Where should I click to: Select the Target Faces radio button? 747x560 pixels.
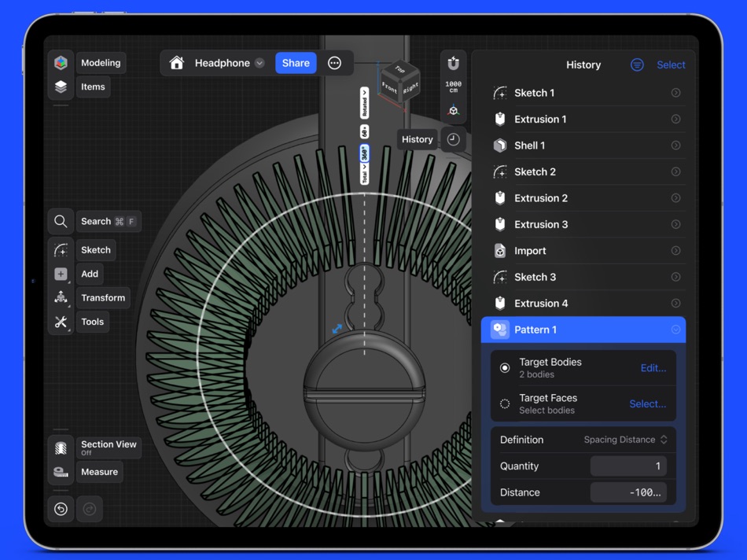point(503,403)
